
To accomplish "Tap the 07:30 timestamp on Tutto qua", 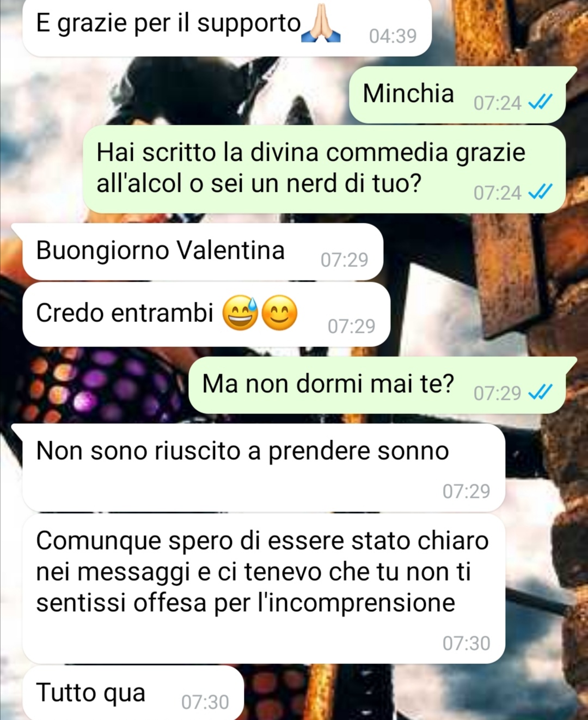I will point(205,702).
